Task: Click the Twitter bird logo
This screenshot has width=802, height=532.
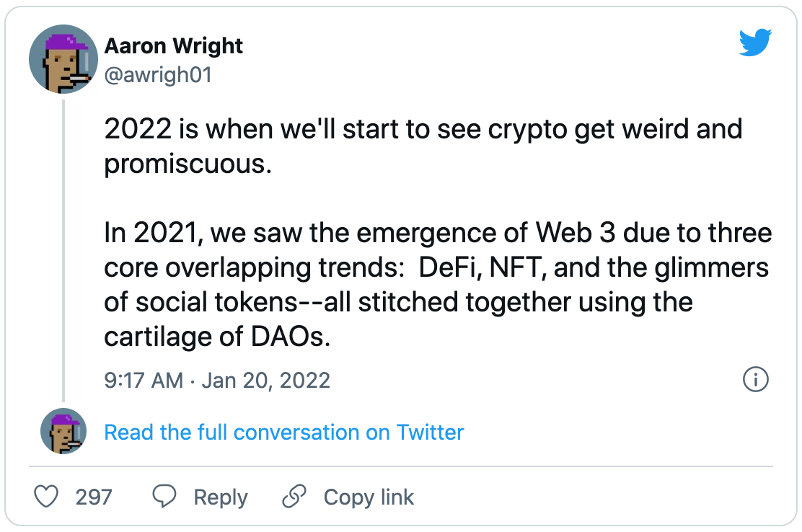Action: pyautogui.click(x=755, y=45)
